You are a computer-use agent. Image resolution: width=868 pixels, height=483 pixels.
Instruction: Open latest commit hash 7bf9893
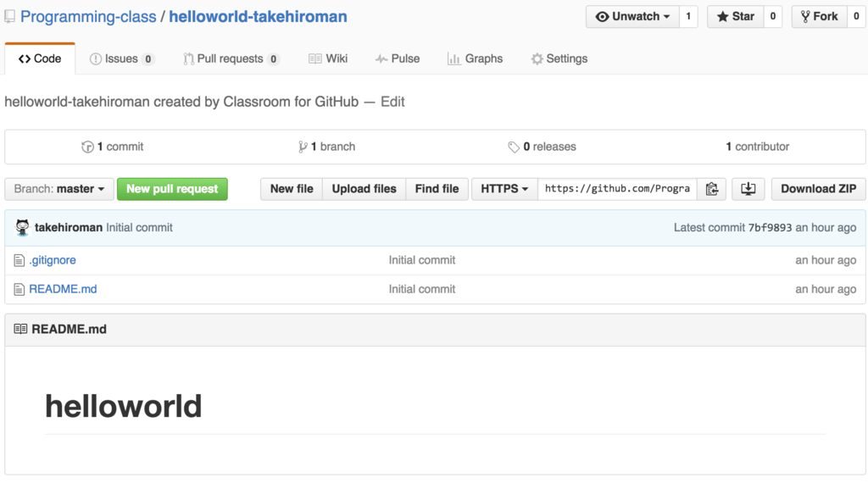pos(770,228)
